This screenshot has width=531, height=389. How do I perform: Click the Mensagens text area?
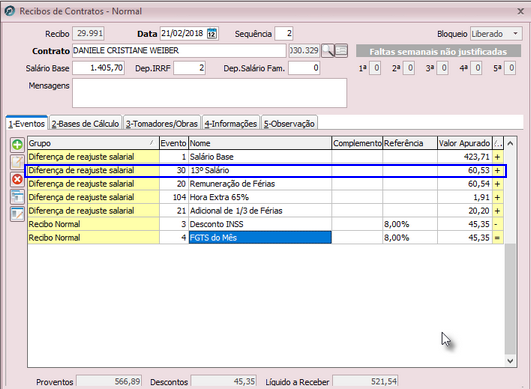[210, 93]
